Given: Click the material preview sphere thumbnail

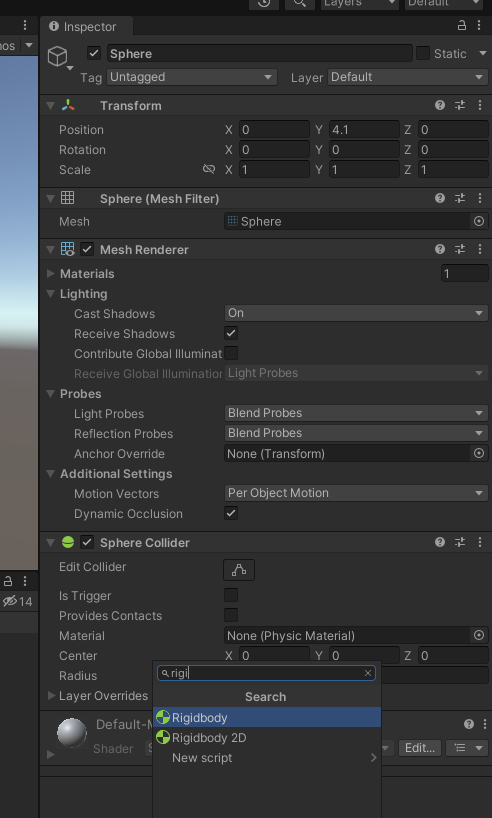Looking at the screenshot, I should [x=71, y=732].
